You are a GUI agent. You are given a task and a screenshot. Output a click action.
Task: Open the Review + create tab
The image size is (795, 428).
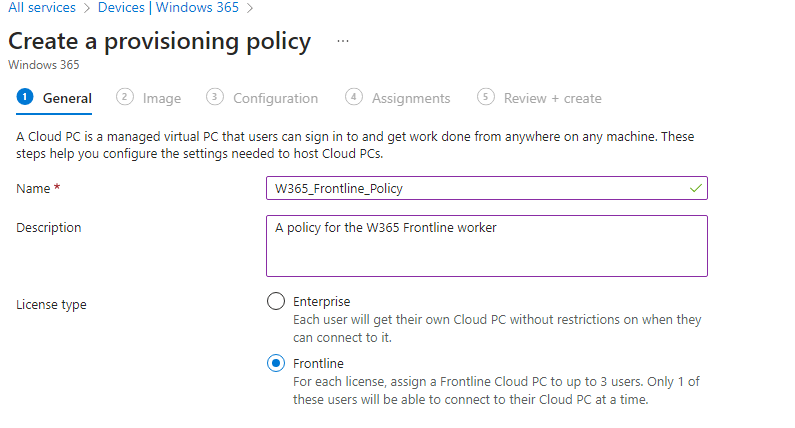point(552,98)
